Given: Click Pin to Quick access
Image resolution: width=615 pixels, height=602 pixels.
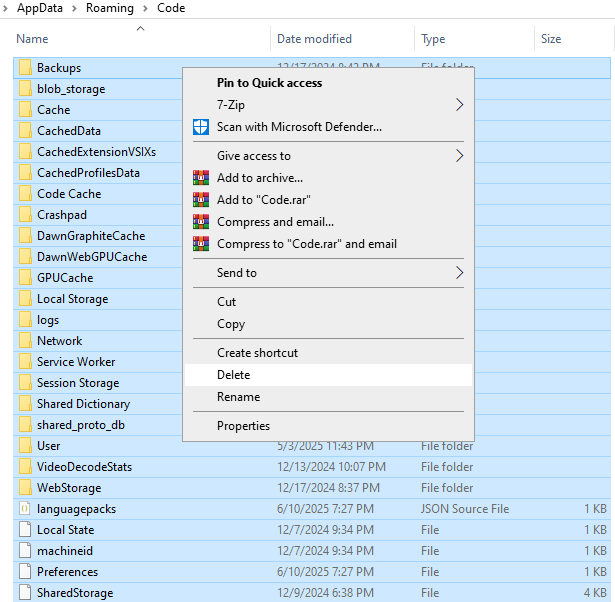Looking at the screenshot, I should pos(269,83).
